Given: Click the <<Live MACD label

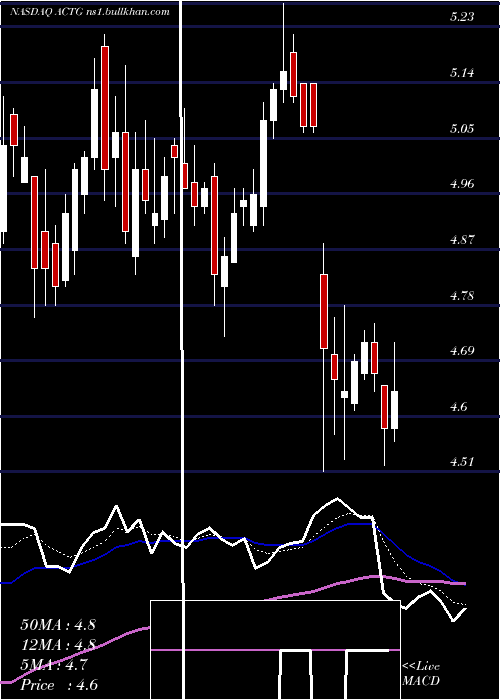Looking at the screenshot, I should pyautogui.click(x=421, y=674).
